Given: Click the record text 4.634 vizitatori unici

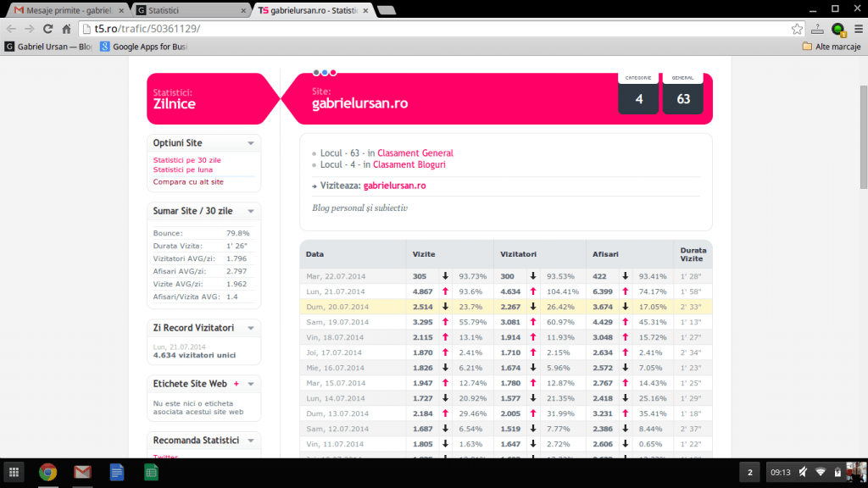Looking at the screenshot, I should 194,355.
